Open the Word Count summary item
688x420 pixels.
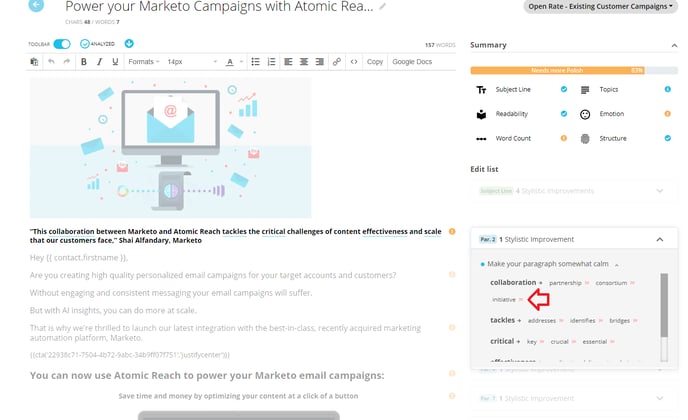[513, 139]
